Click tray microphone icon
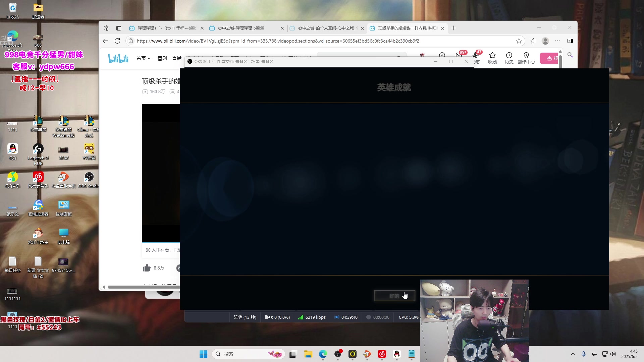 point(584,354)
